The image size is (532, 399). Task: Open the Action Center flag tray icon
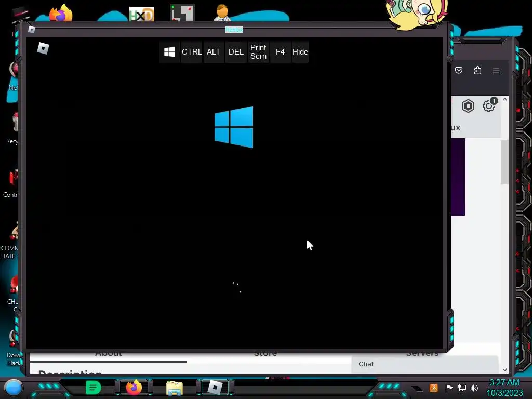click(449, 388)
